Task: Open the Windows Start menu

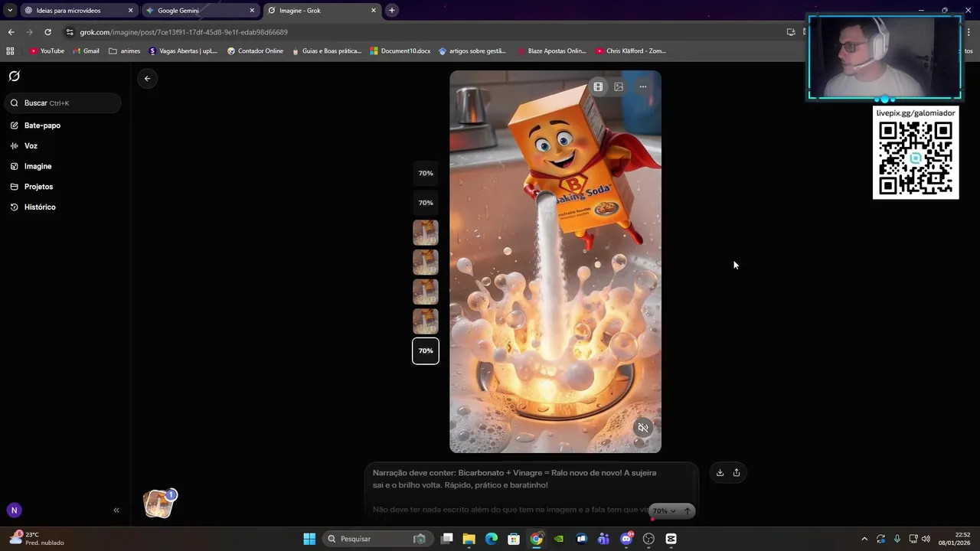Action: coord(309,539)
